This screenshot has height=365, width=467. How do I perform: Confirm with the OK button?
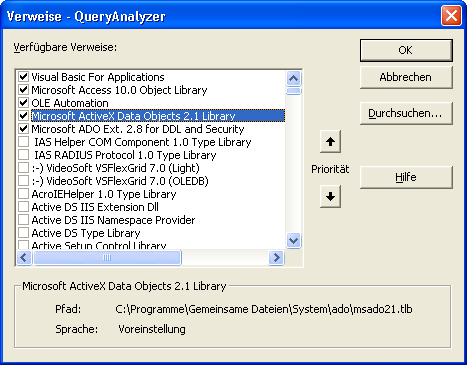tap(406, 50)
